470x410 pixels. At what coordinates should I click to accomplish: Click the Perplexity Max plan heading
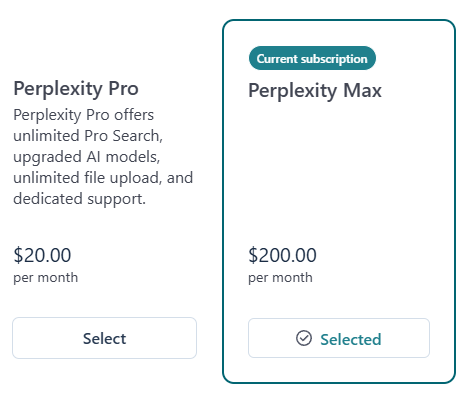click(315, 91)
